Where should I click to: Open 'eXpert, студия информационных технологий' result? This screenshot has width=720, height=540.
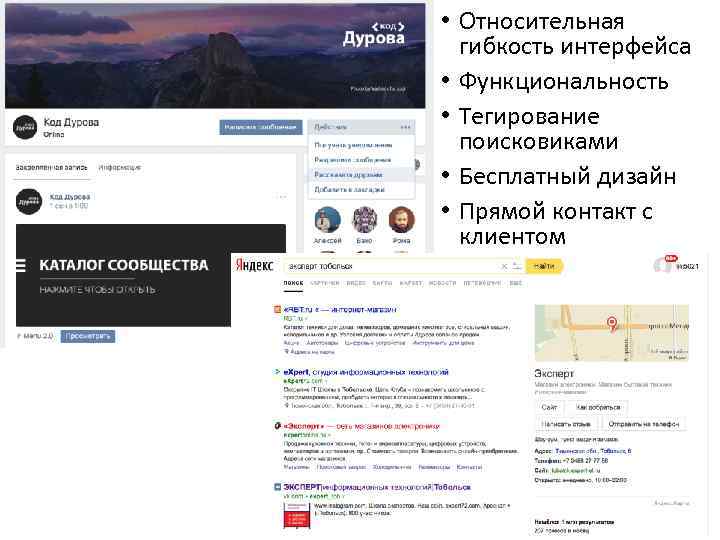tap(366, 372)
